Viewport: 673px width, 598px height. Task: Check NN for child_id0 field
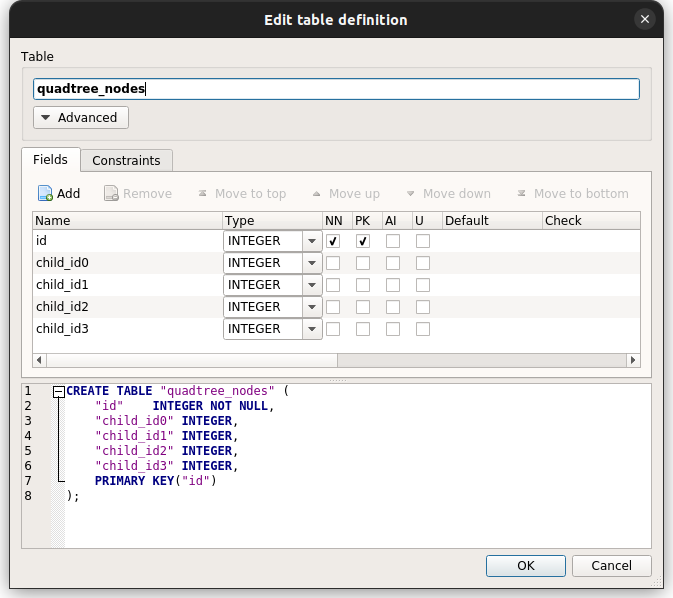(x=333, y=263)
